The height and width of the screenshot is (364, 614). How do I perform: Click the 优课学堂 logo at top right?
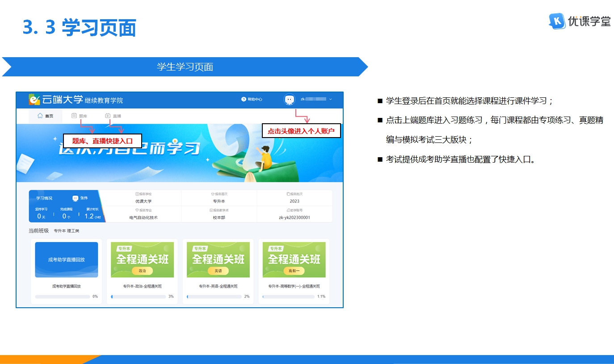[x=557, y=21]
